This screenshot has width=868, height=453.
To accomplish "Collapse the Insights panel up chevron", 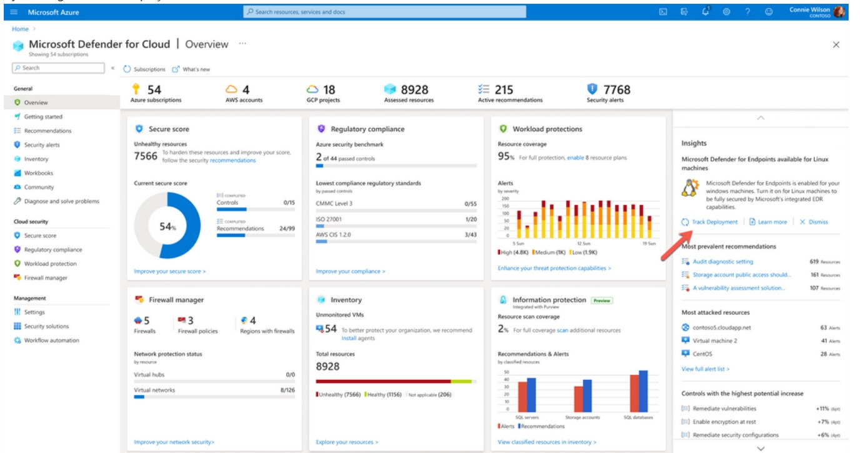I will 761,117.
